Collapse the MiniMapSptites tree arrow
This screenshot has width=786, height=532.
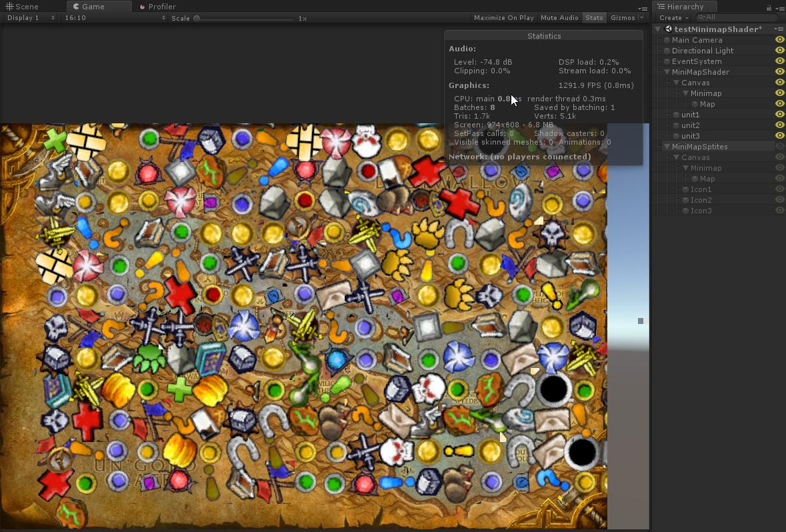coord(667,147)
